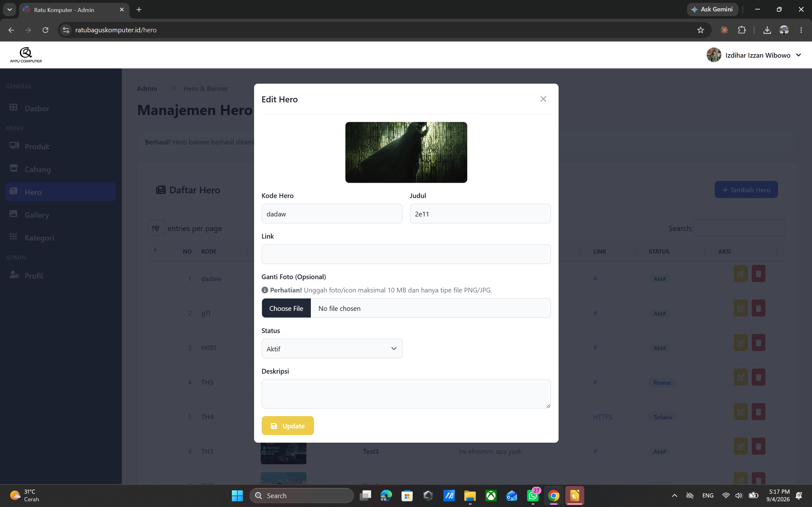Click the Ask Gemini button

(x=712, y=10)
